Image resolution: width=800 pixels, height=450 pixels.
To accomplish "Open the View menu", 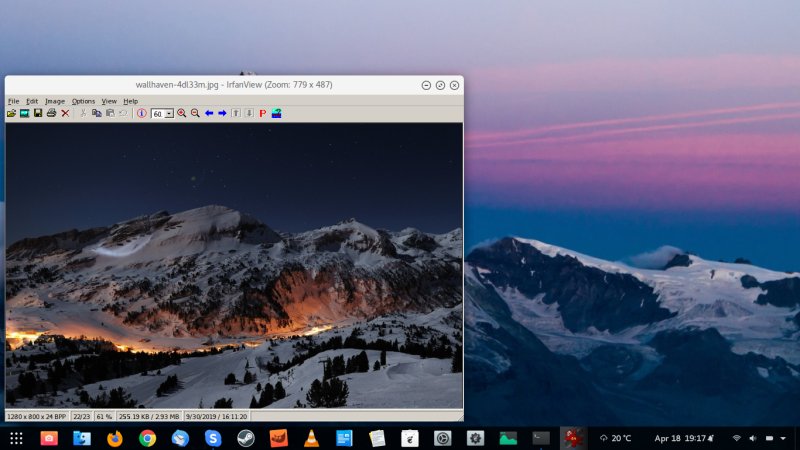I will [x=109, y=101].
